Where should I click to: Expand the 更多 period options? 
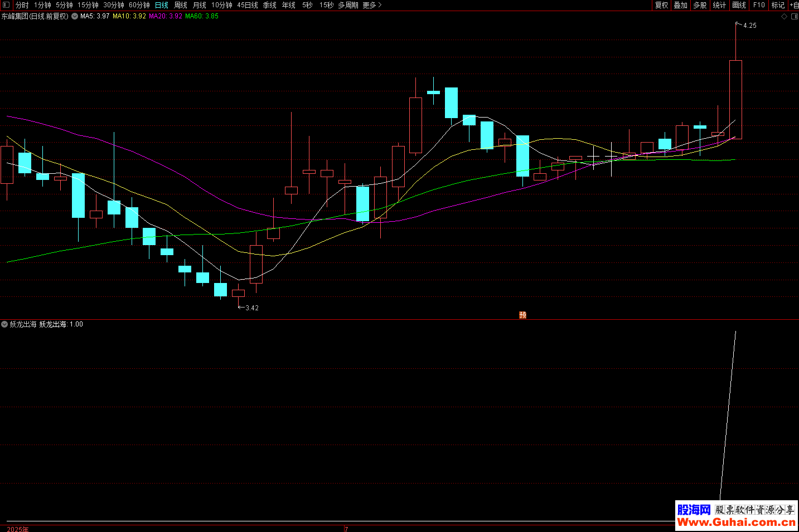pyautogui.click(x=372, y=5)
